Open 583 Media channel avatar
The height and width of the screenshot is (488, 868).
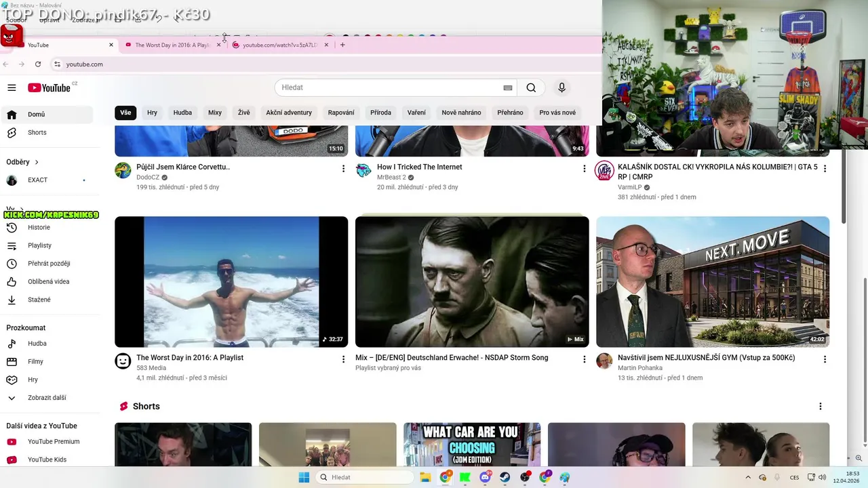click(x=123, y=361)
